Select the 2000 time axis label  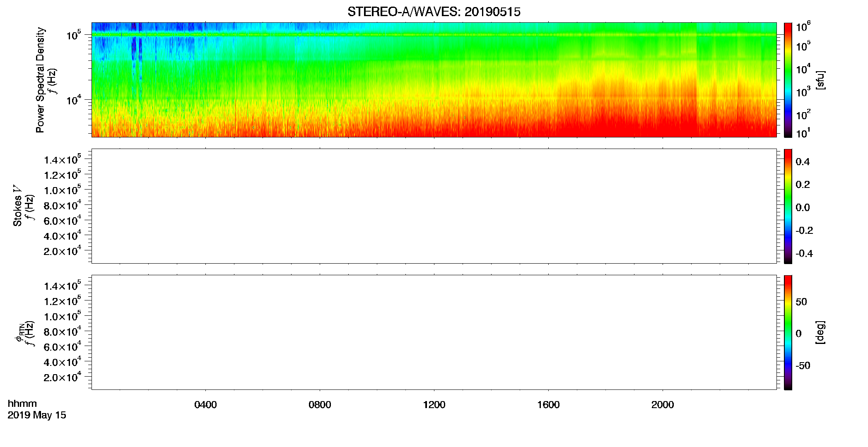tap(663, 405)
